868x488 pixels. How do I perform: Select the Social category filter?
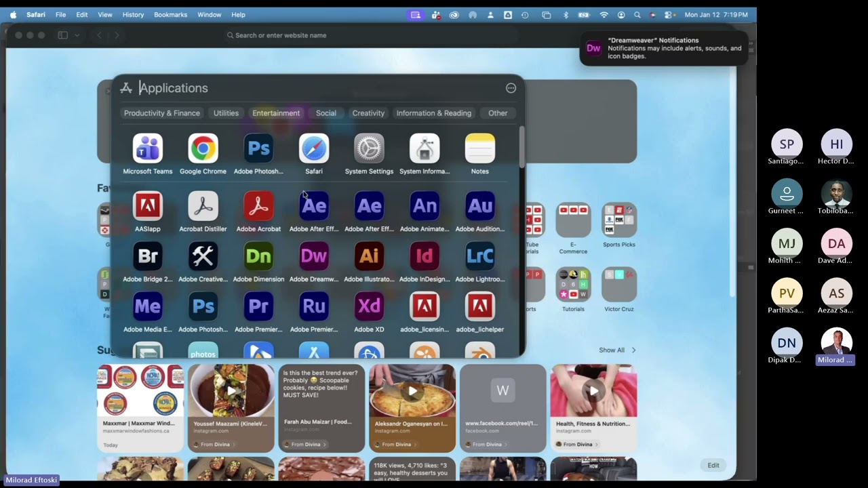coord(326,113)
